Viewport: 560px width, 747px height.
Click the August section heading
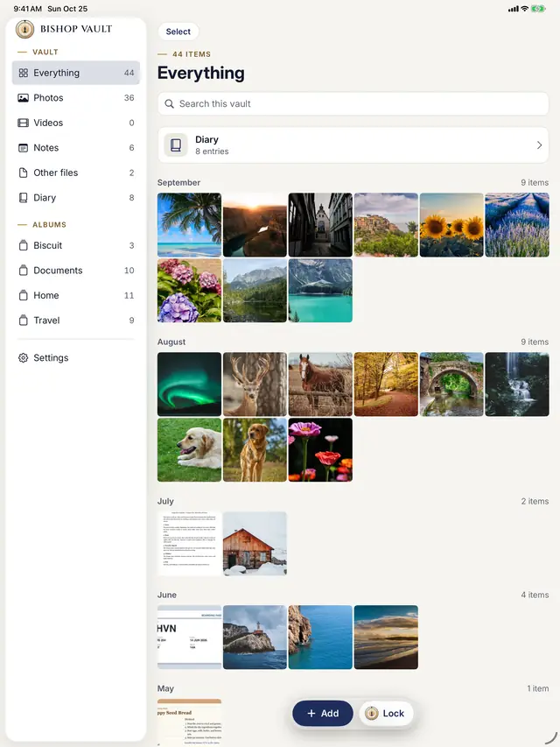click(171, 342)
